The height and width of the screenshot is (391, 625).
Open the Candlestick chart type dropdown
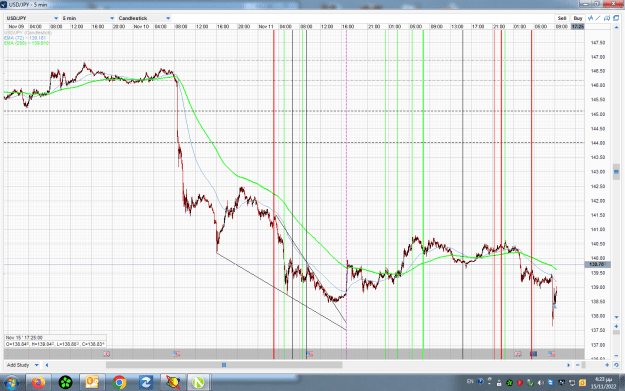144,18
